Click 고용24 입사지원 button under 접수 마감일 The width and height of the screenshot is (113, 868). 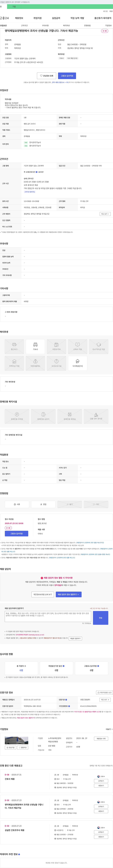click(16, 534)
